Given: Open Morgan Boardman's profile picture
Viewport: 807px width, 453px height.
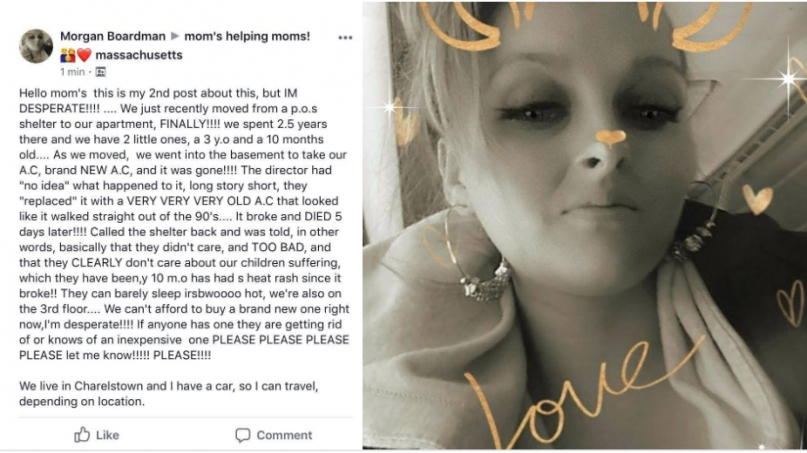Looking at the screenshot, I should tap(36, 46).
